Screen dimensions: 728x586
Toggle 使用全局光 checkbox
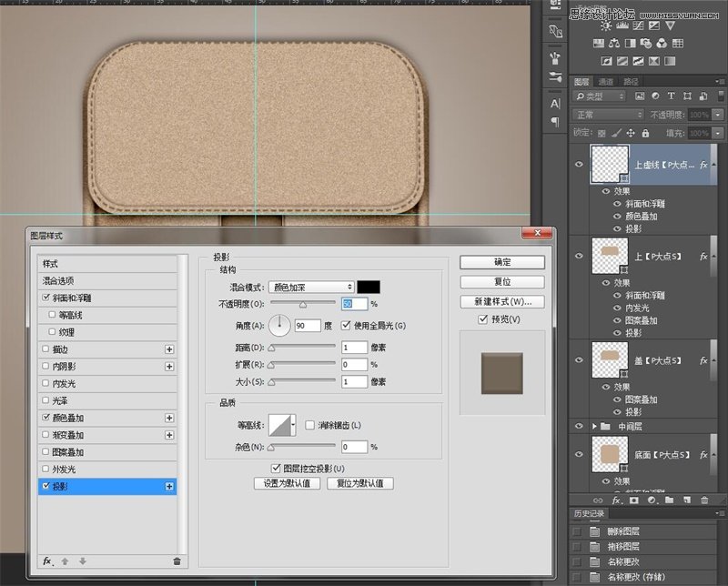[346, 326]
